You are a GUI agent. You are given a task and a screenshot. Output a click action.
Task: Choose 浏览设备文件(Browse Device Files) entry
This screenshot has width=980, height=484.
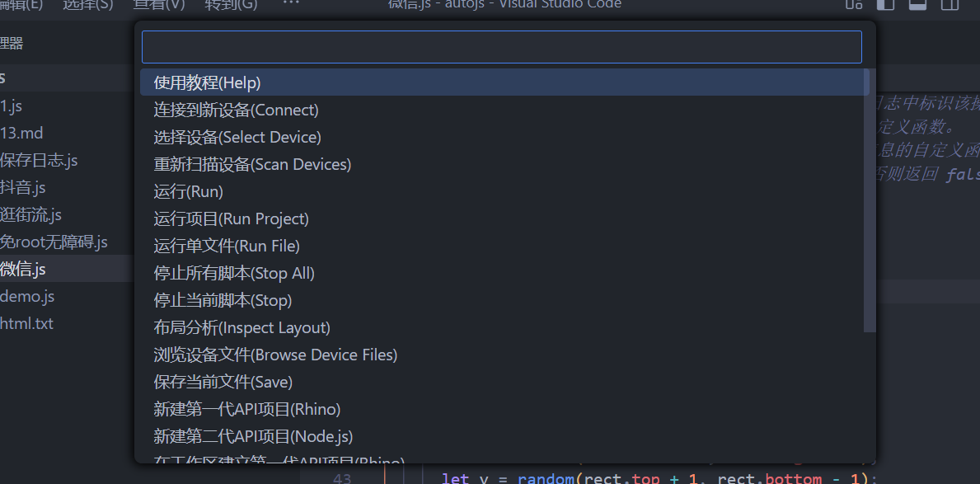click(504, 355)
